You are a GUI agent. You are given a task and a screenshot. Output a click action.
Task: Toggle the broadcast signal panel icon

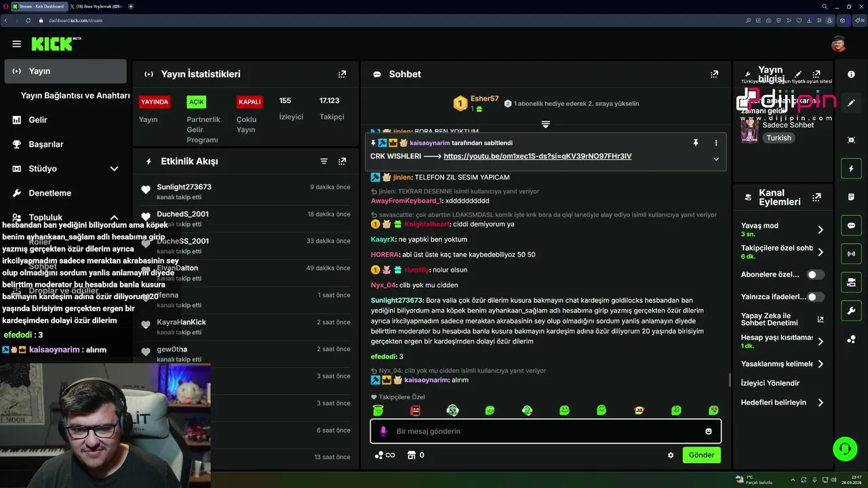[x=851, y=254]
